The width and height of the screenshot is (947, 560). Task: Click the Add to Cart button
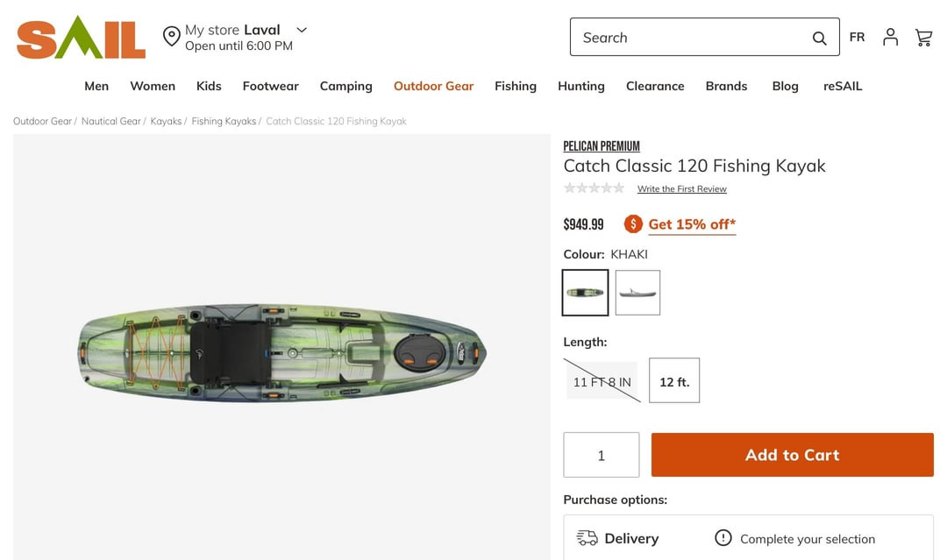pyautogui.click(x=792, y=455)
